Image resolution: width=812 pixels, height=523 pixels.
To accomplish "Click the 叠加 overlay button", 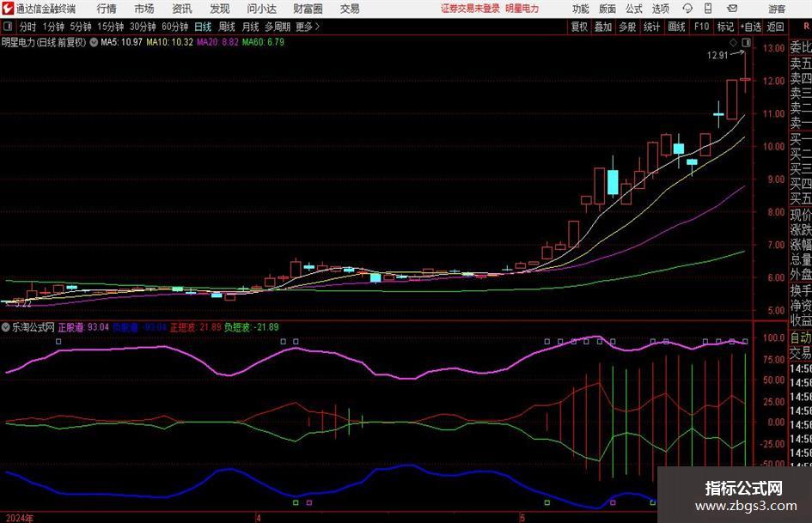I will tap(603, 27).
